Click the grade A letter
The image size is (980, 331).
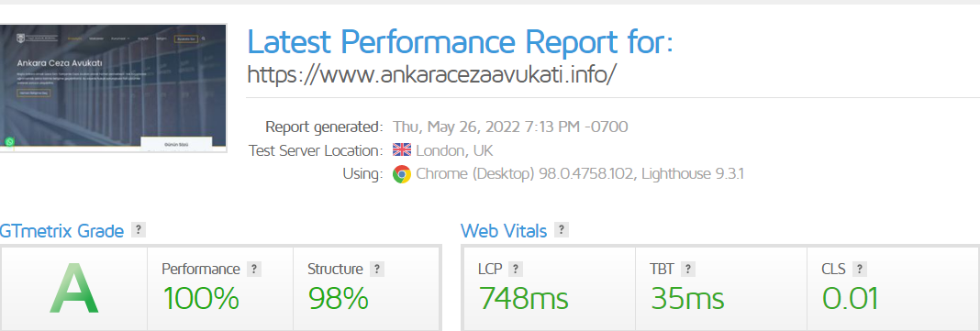click(74, 289)
